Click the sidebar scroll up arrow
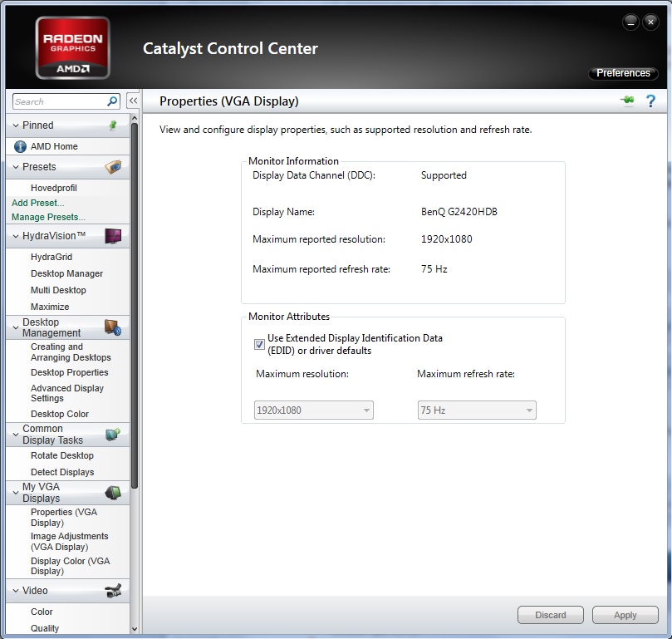Screen dimensions: 672x639 tap(135, 118)
